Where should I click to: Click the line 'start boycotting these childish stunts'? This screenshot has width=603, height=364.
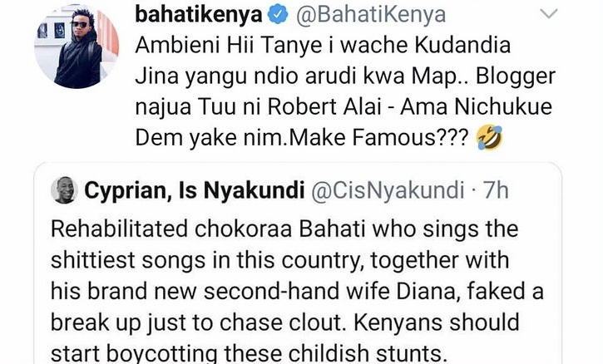click(250, 353)
